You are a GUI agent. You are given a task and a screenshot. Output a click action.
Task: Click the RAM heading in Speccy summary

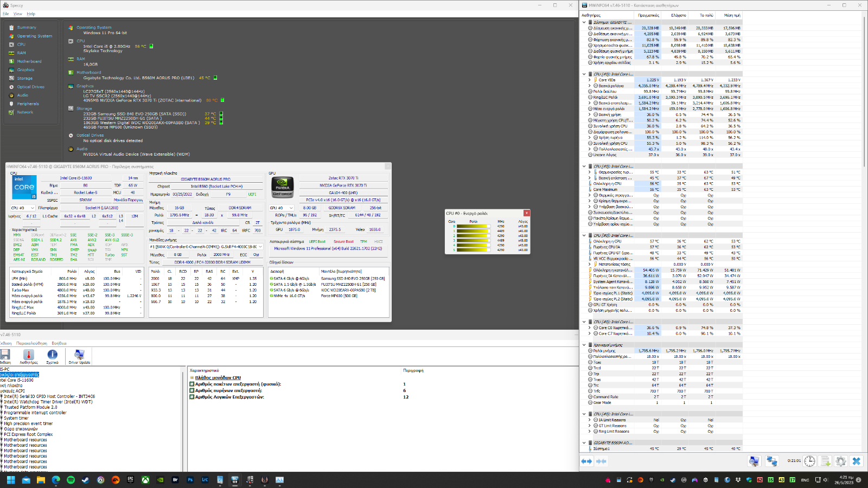80,59
